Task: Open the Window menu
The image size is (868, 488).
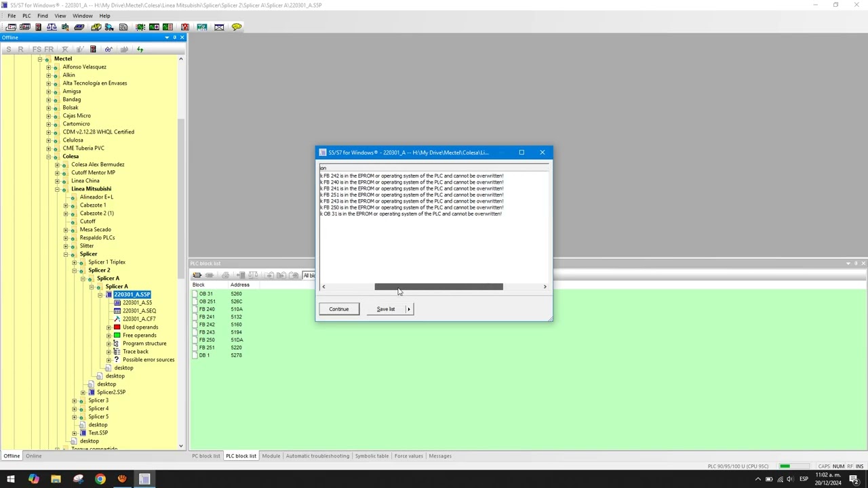Action: pos(83,16)
